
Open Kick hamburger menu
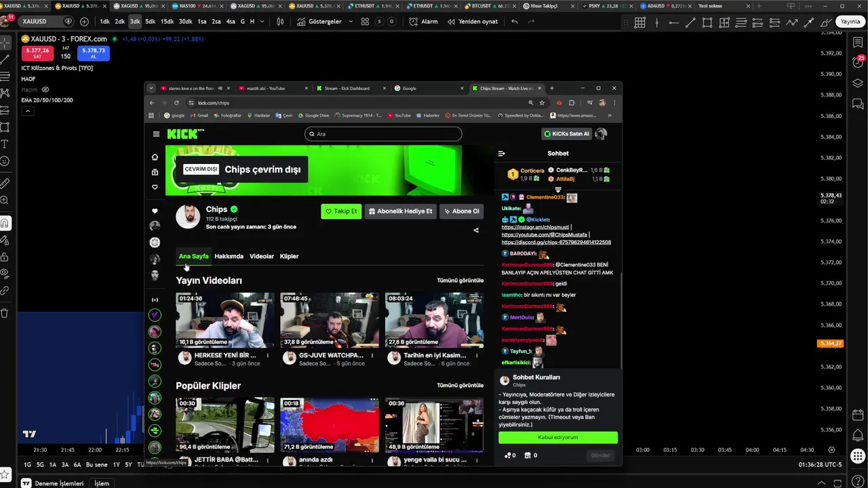(156, 134)
